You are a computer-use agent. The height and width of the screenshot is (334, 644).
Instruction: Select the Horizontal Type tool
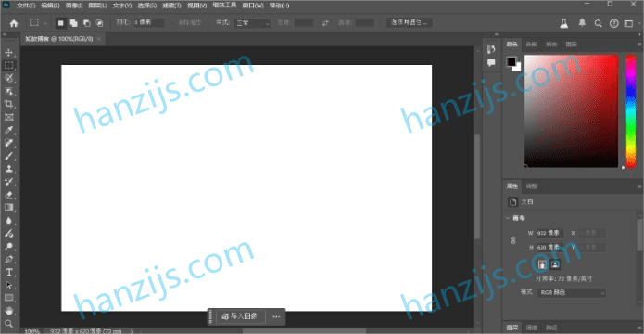pyautogui.click(x=8, y=272)
